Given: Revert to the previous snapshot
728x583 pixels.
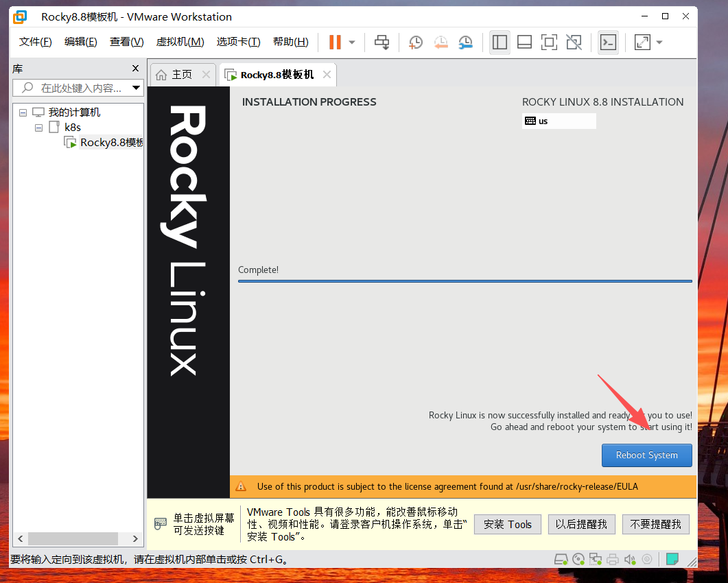Looking at the screenshot, I should click(x=441, y=43).
